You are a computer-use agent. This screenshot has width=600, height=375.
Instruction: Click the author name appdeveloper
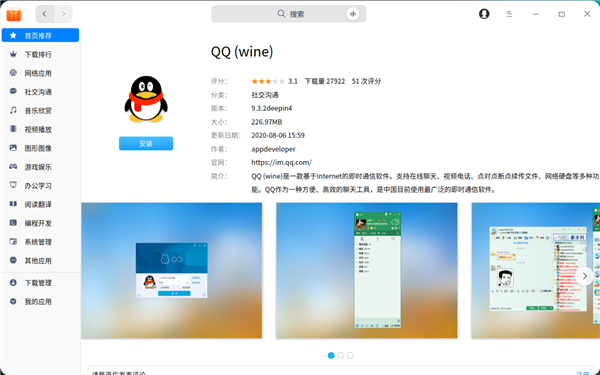click(x=273, y=149)
